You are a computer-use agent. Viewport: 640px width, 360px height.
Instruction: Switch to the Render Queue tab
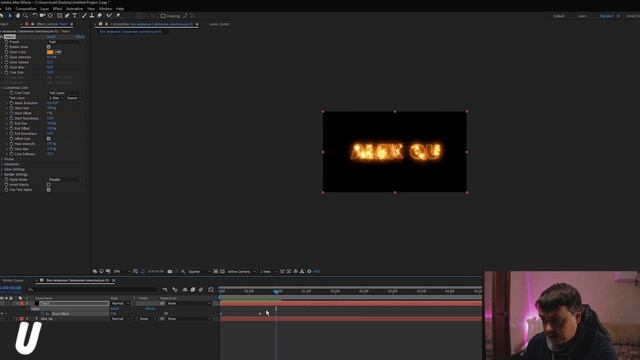click(13, 280)
